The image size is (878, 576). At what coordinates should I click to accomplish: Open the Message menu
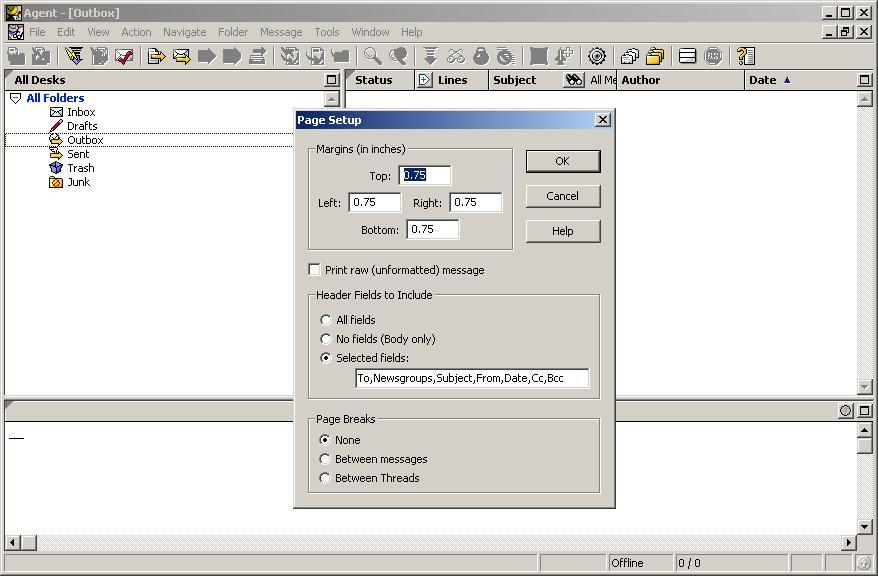pos(281,32)
